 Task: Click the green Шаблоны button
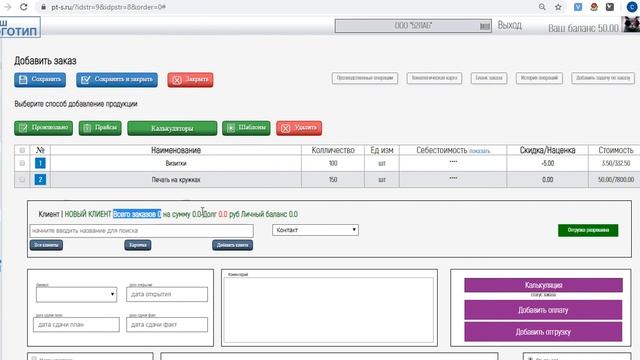(246, 128)
